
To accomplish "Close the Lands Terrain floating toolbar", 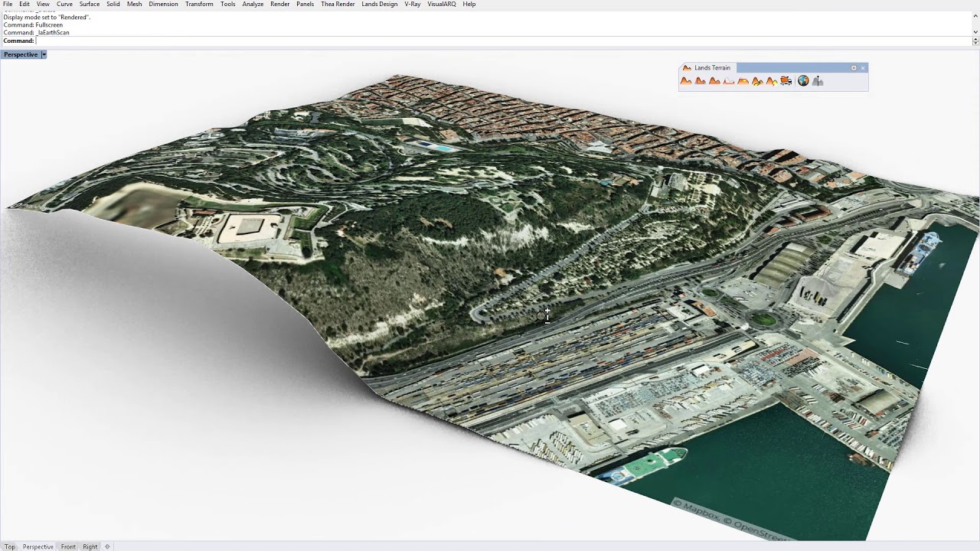I will coord(863,68).
